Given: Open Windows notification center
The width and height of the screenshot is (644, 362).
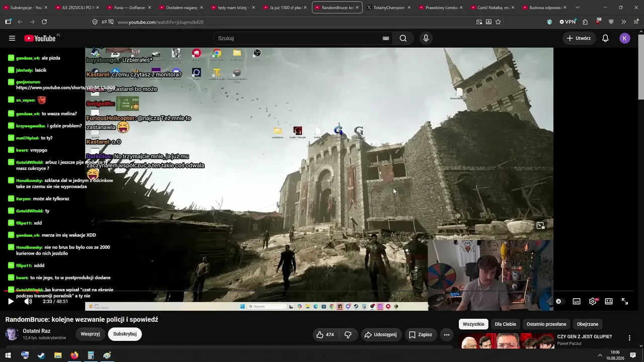Looking at the screenshot, I should click(633, 355).
